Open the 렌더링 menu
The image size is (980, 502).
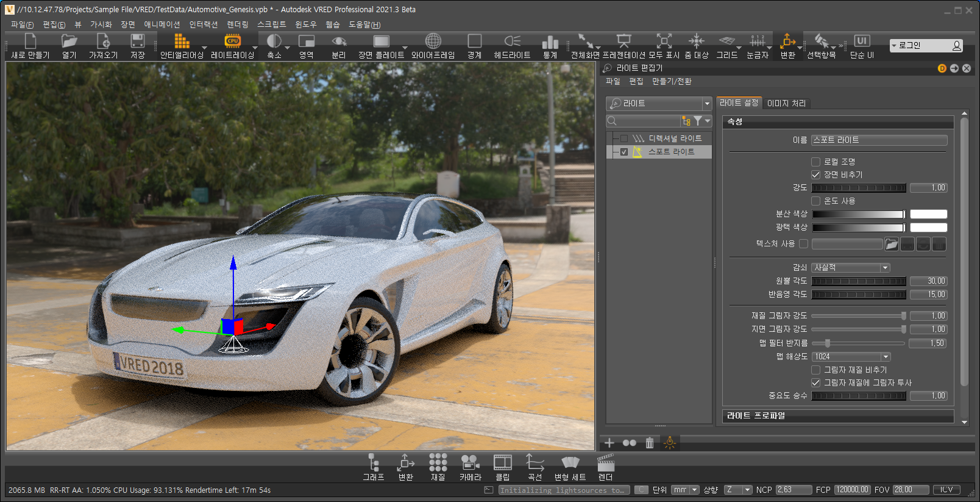pos(238,24)
